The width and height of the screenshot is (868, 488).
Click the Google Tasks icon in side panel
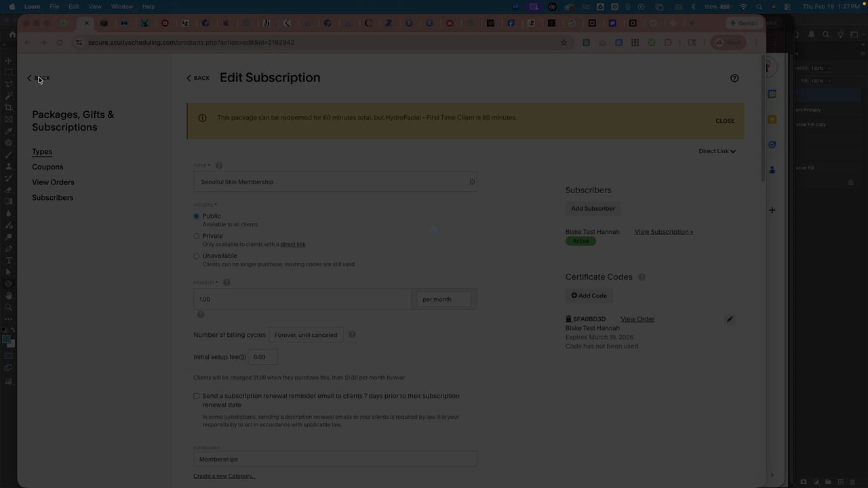(x=772, y=144)
